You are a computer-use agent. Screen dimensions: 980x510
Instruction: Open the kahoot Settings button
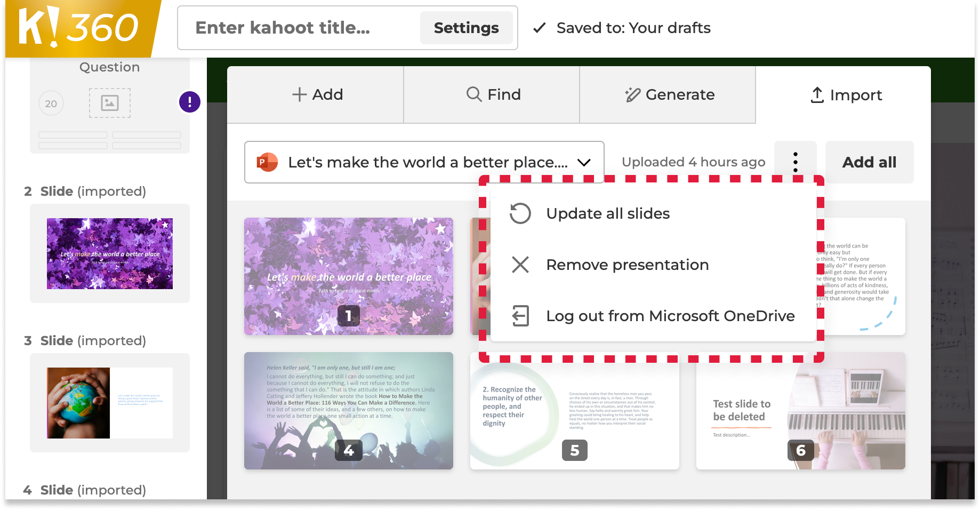[466, 28]
